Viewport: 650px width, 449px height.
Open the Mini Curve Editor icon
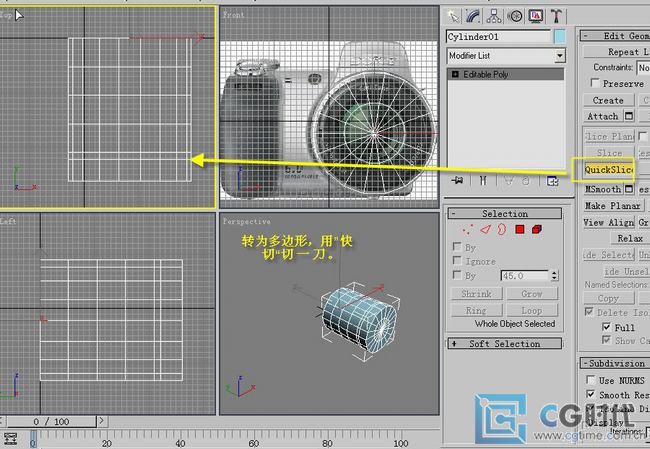coord(10,439)
